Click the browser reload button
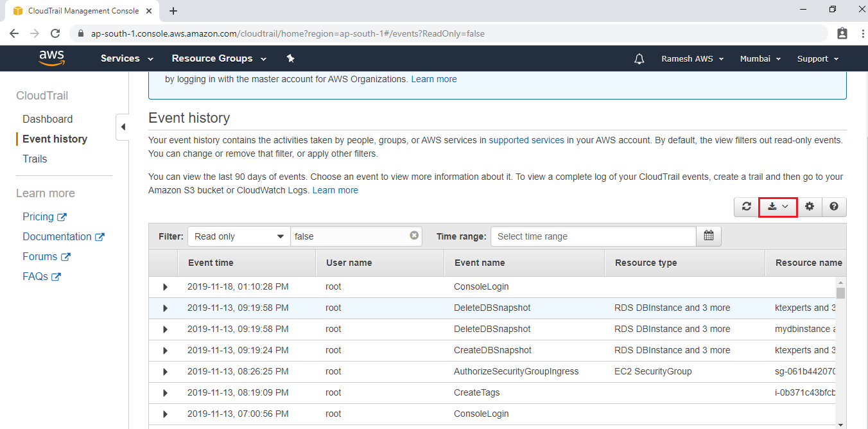This screenshot has height=429, width=868. tap(55, 33)
